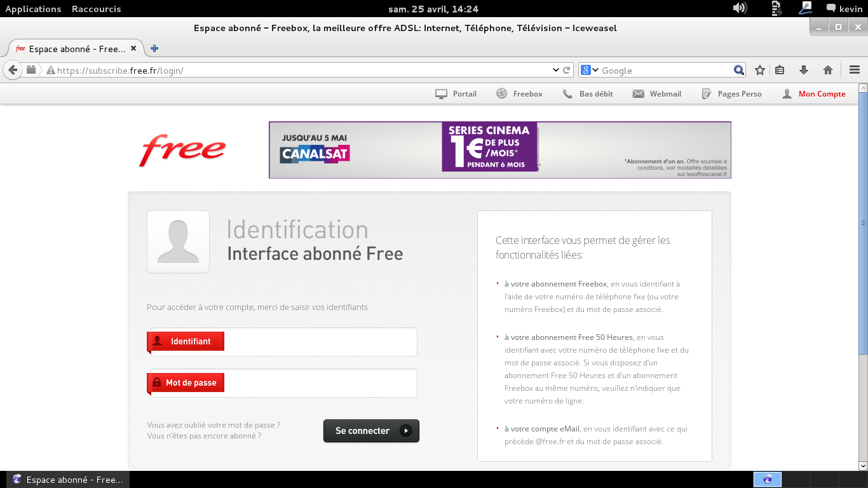Open the hamburger browser menu
Image resolution: width=868 pixels, height=488 pixels.
pyautogui.click(x=855, y=71)
